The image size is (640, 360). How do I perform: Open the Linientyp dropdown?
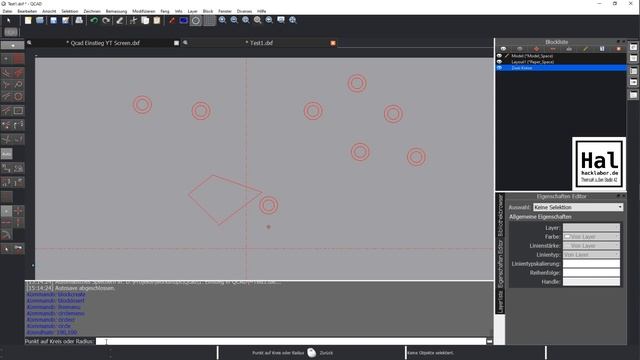tap(591, 255)
